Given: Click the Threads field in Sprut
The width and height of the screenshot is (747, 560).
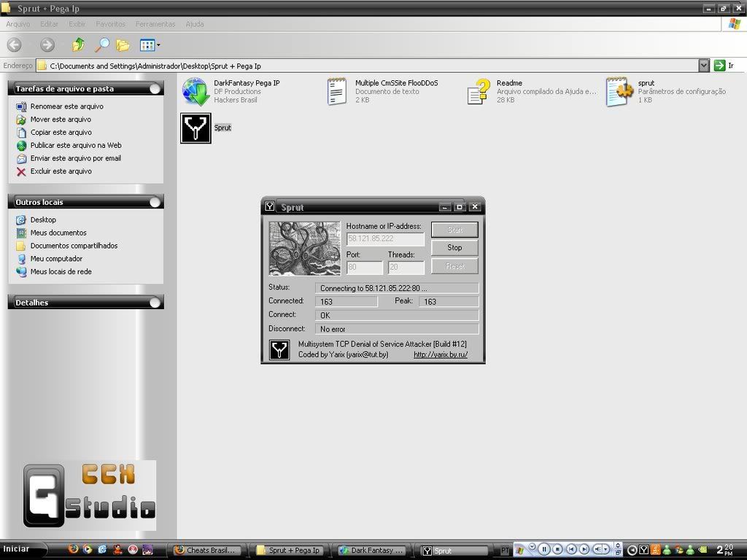Looking at the screenshot, I should tap(406, 267).
